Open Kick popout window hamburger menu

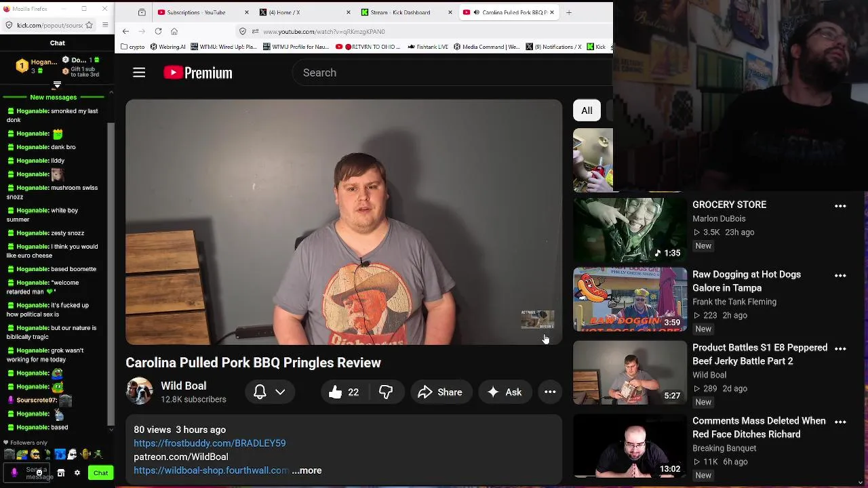tap(105, 25)
